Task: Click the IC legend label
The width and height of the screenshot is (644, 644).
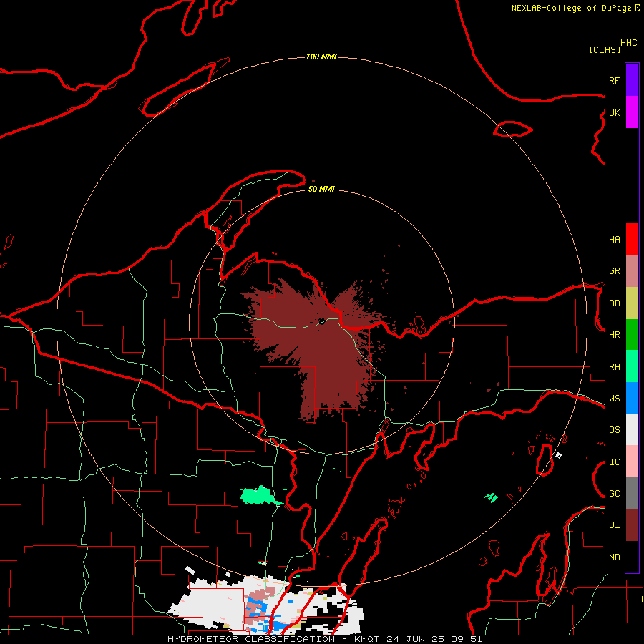Action: pos(615,462)
